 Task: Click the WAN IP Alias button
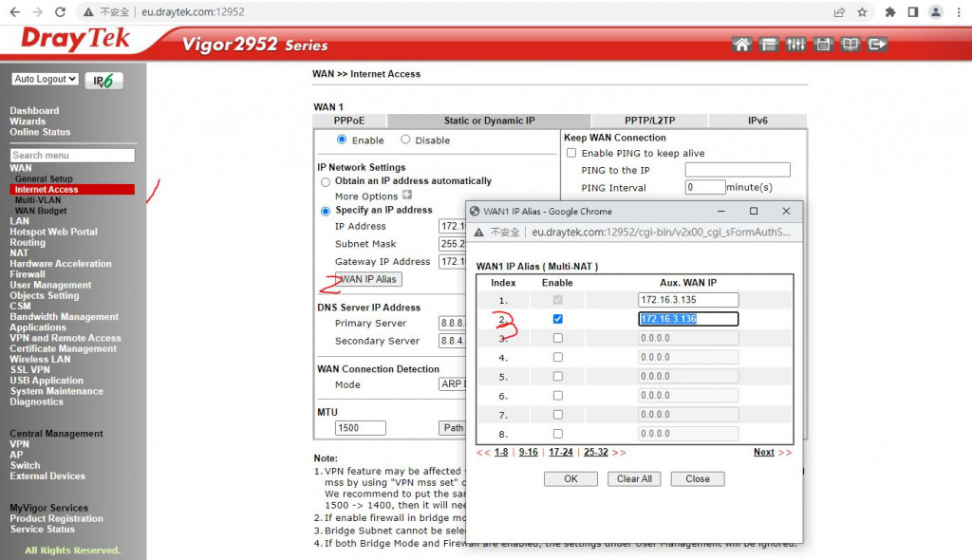click(x=369, y=279)
